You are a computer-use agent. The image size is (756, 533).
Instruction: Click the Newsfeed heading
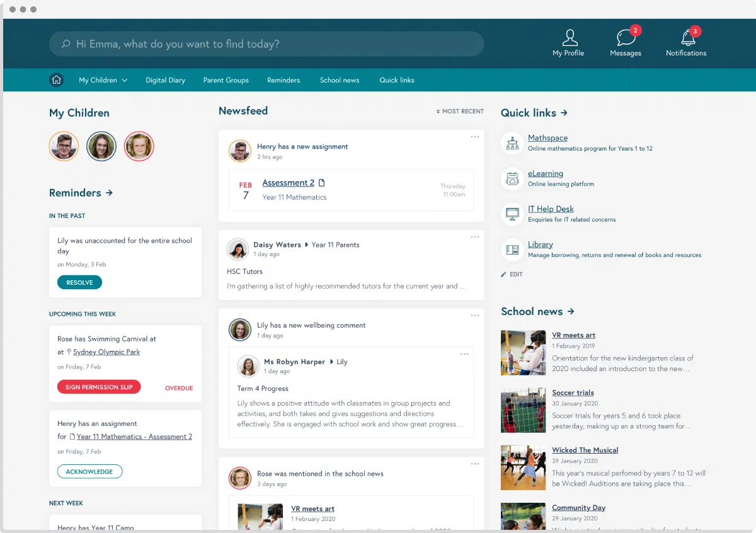click(x=243, y=111)
